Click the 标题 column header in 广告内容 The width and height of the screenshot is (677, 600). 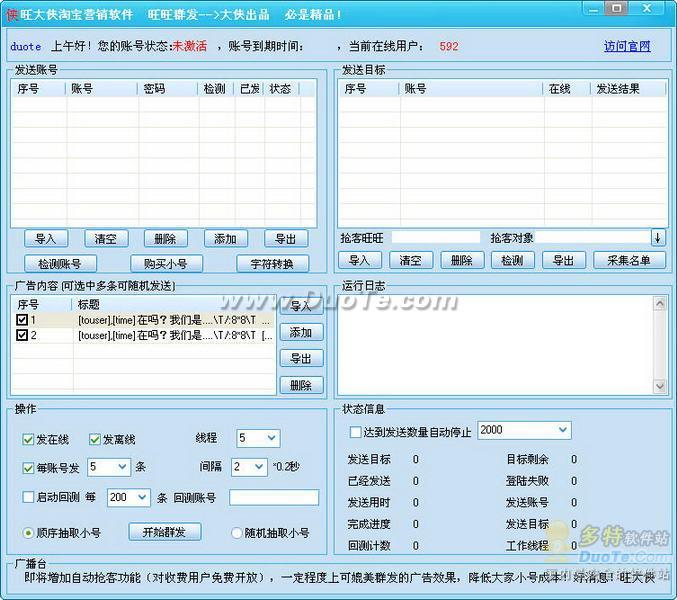click(x=173, y=304)
